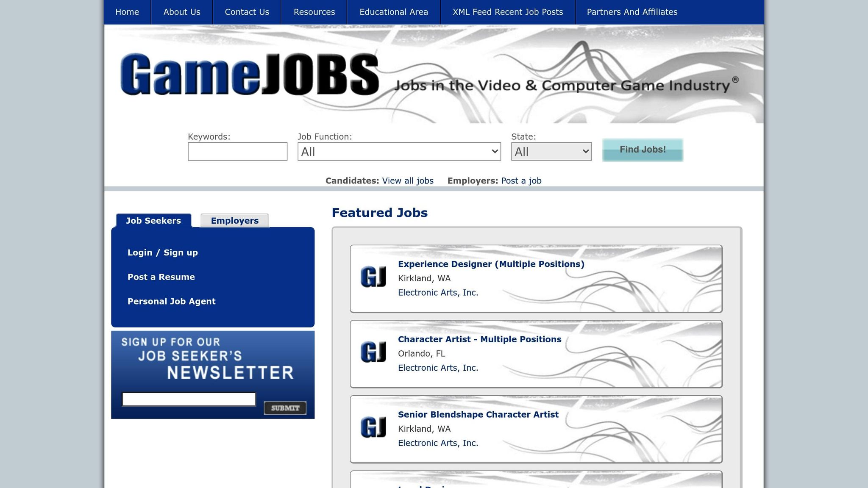Open Experience Designer (Multiple Positions) job
Image resolution: width=868 pixels, height=488 pixels.
[491, 264]
